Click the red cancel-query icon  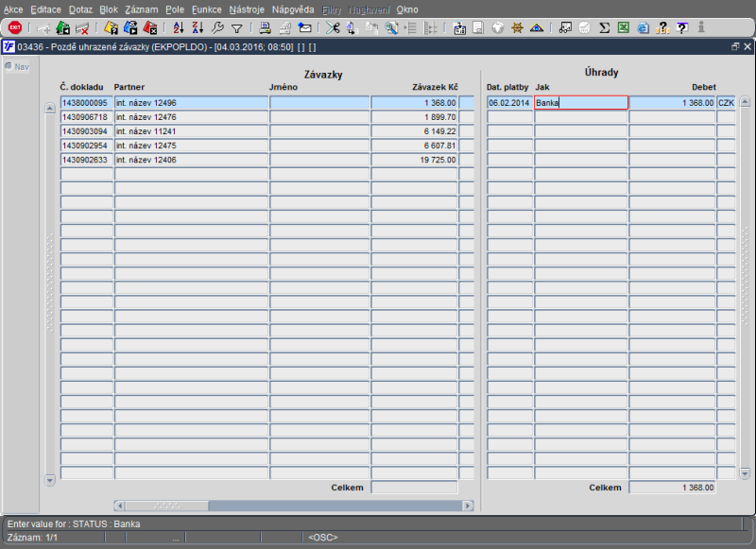[x=150, y=28]
